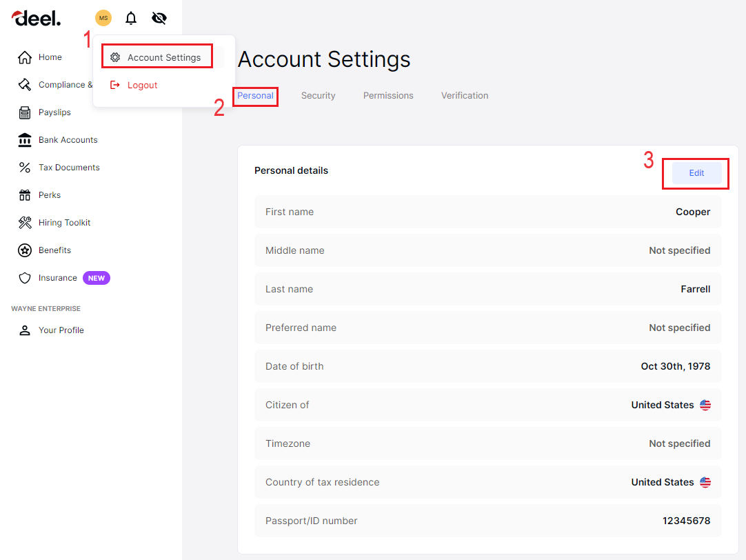Open the Insurance shield icon
Image resolution: width=746 pixels, height=560 pixels.
pyautogui.click(x=24, y=277)
